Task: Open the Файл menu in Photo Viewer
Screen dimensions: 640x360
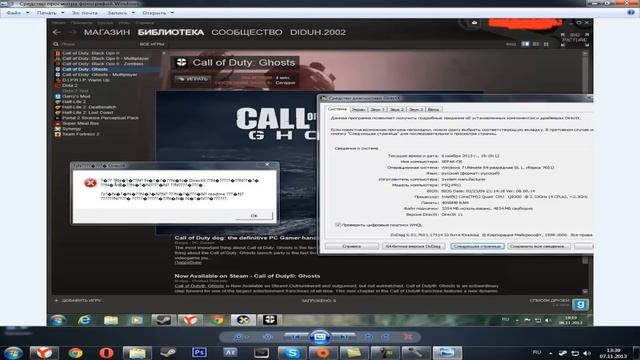Action: click(17, 13)
